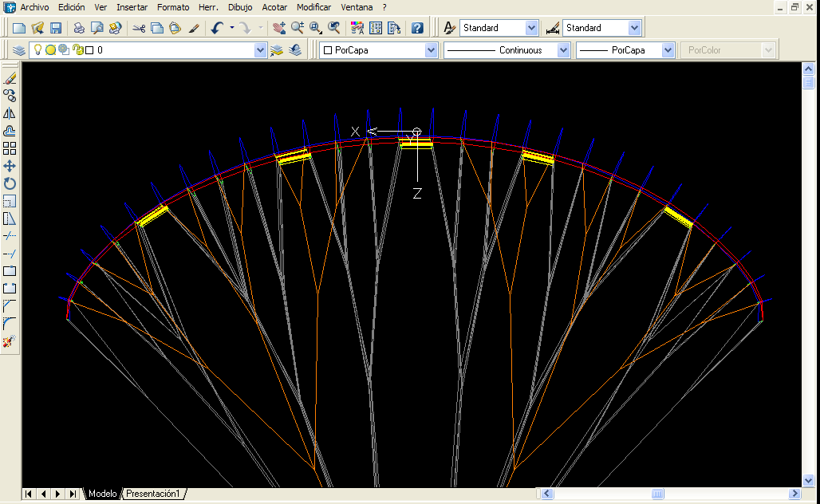Jump to the first layout tab arrow
The height and width of the screenshot is (504, 820).
coord(29,494)
